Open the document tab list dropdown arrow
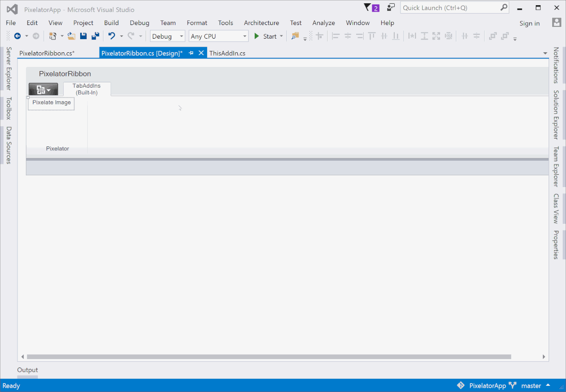The height and width of the screenshot is (392, 566). 545,53
